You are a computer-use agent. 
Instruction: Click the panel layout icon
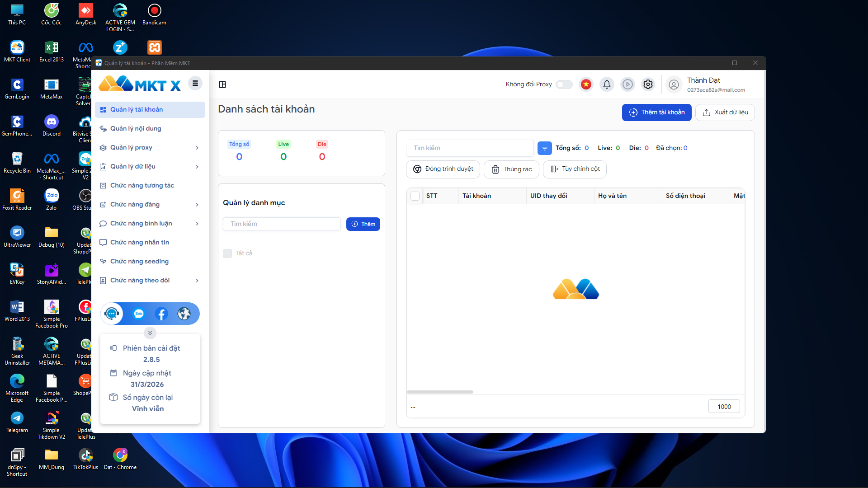(x=222, y=84)
